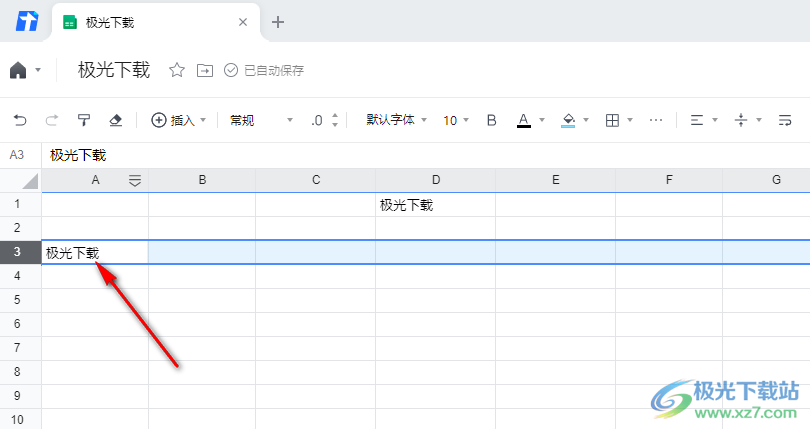
Task: Move document to folder icon
Action: click(x=205, y=70)
